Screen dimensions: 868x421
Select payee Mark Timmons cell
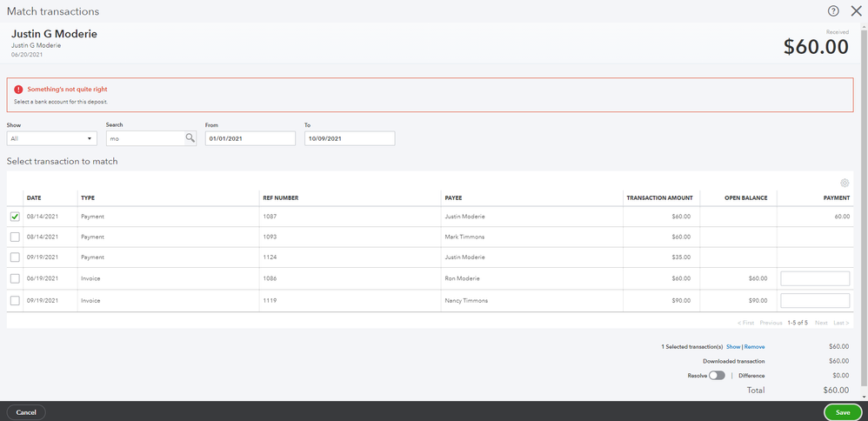tap(464, 237)
